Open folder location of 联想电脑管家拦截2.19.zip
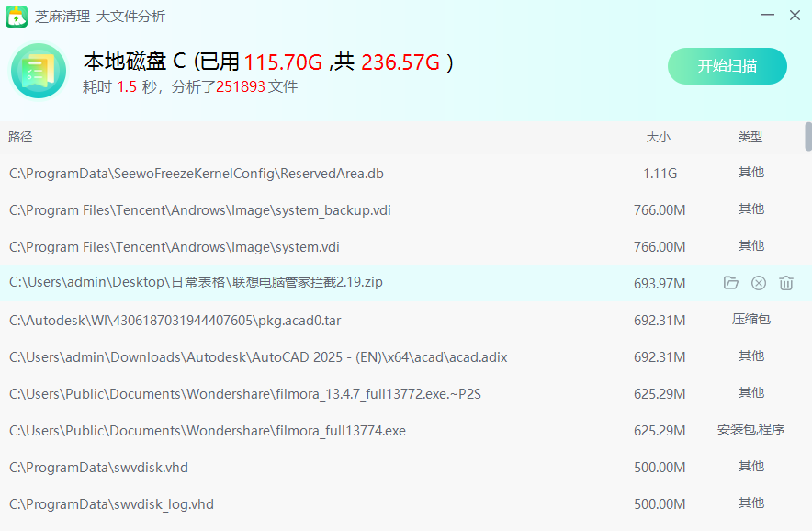 [731, 283]
